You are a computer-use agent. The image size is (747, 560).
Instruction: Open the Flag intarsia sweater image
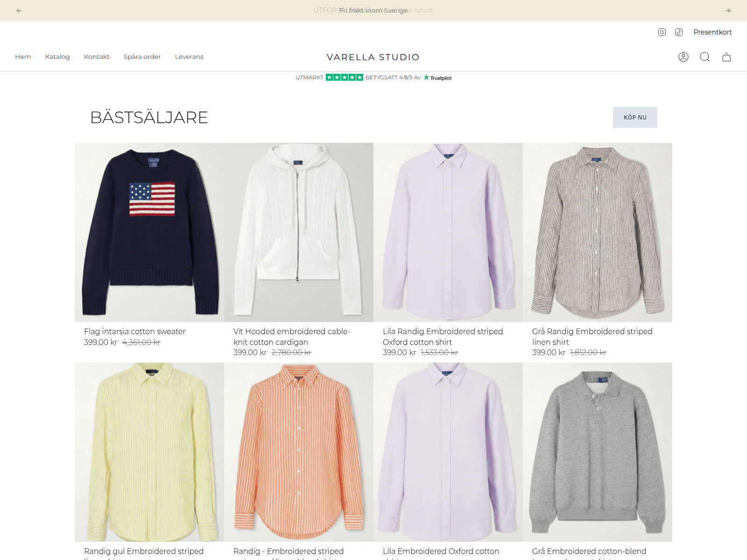click(149, 232)
